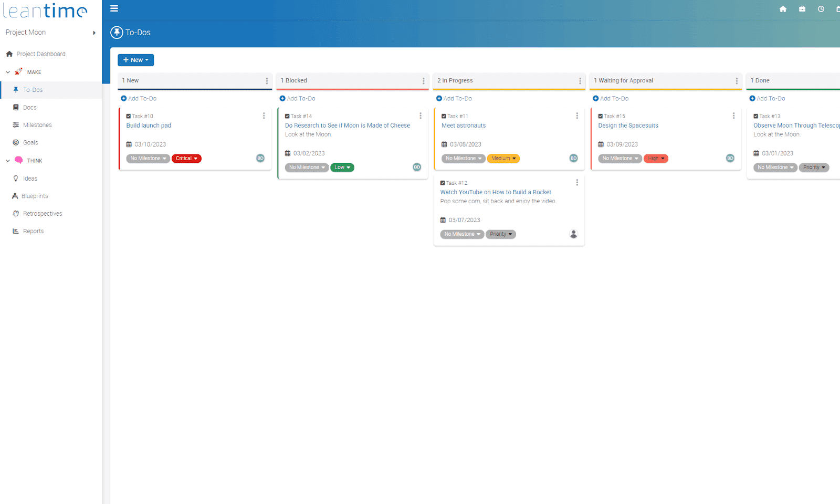Open the Milestones section in the sidebar
This screenshot has width=840, height=504.
point(38,124)
